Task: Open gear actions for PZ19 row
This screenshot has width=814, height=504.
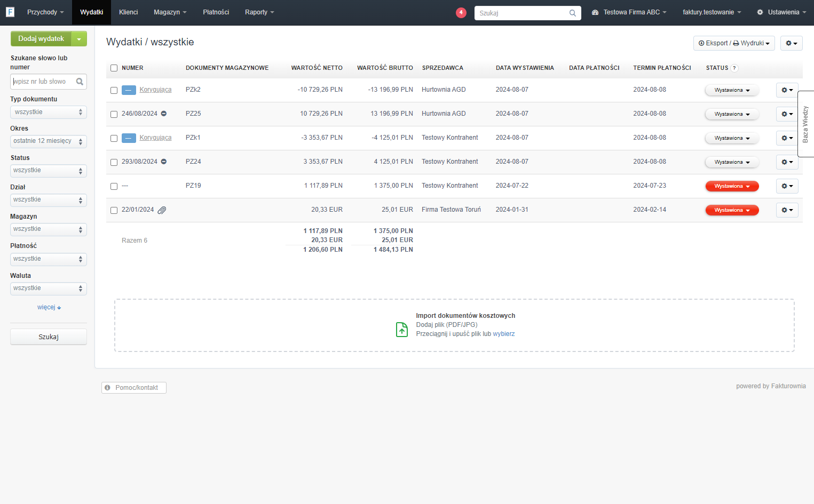Action: point(787,186)
